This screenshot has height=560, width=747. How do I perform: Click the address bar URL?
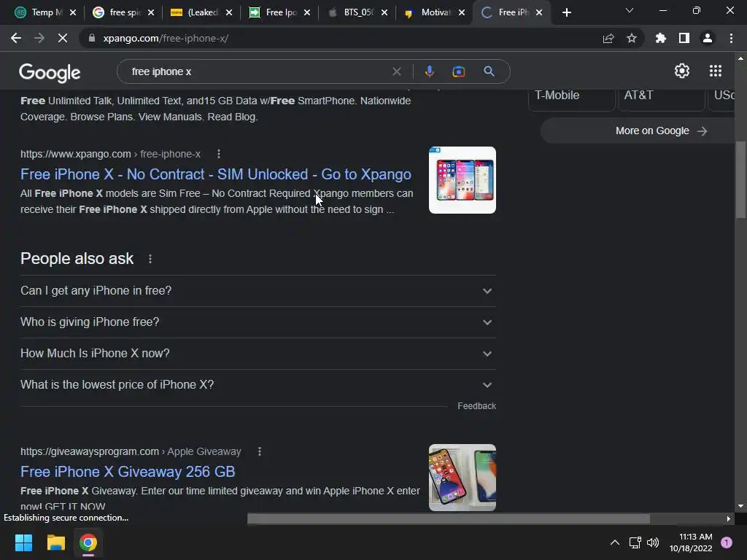[166, 38]
